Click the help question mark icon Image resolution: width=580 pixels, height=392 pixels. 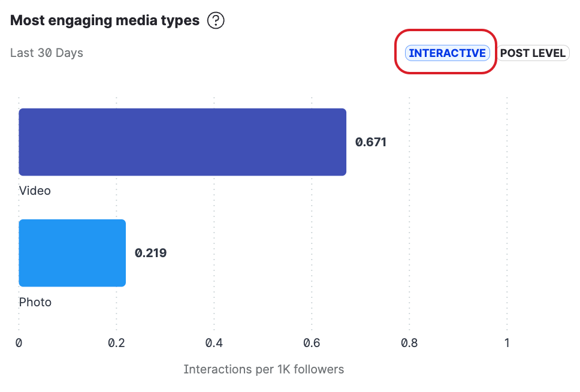tap(216, 21)
